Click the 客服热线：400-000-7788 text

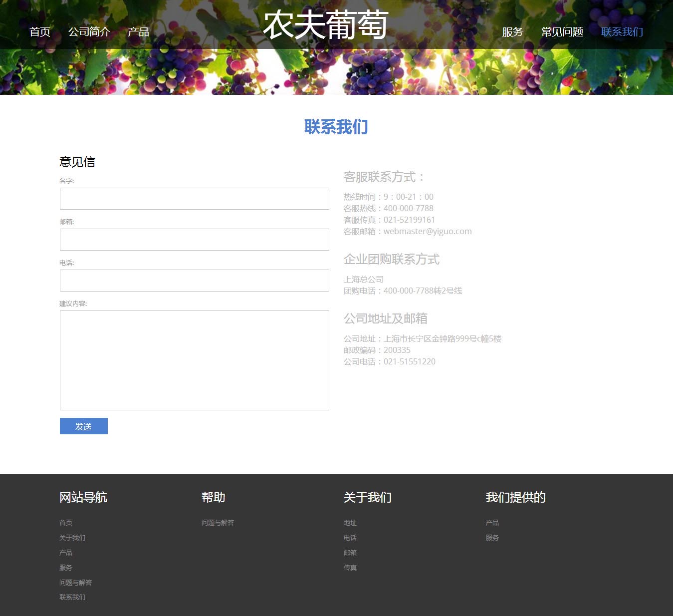[389, 208]
